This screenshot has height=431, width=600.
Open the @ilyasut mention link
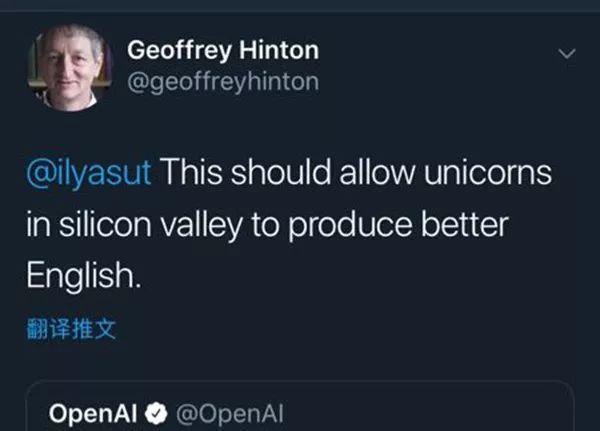(x=88, y=172)
